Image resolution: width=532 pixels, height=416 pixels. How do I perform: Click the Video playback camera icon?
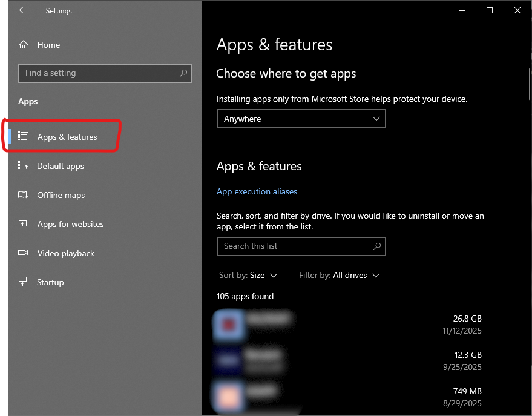click(x=23, y=253)
